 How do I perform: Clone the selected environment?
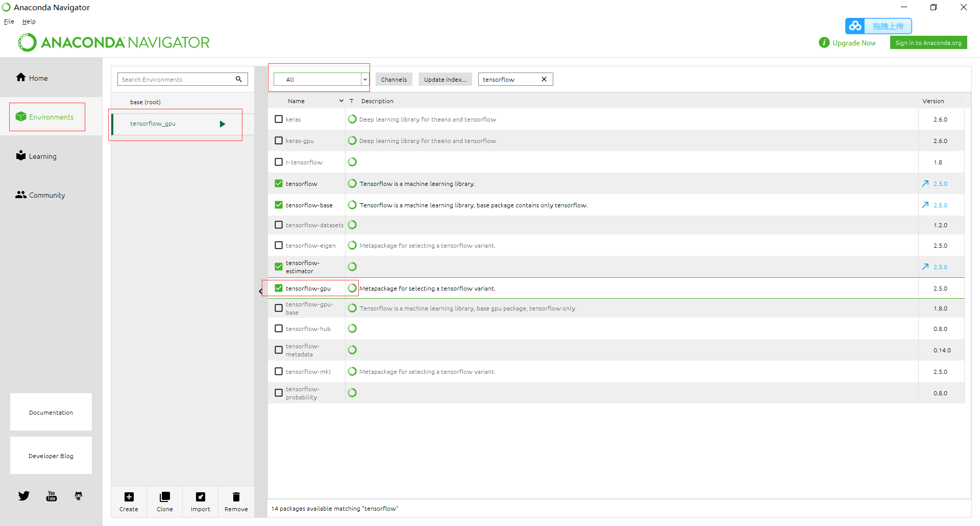pos(165,501)
